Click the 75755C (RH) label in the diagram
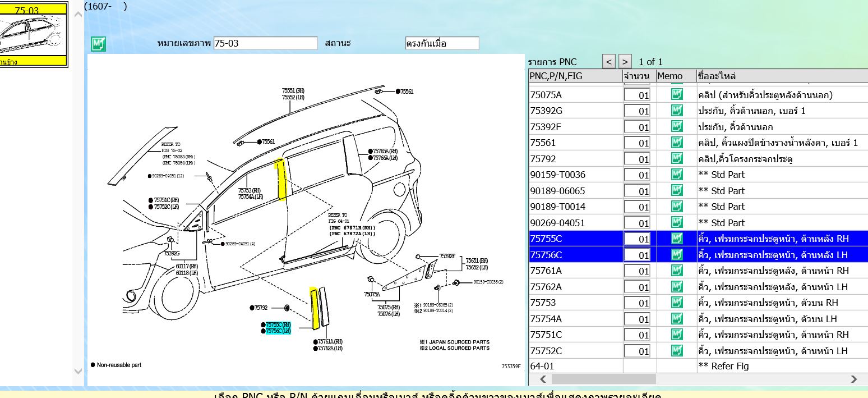Image resolution: width=868 pixels, height=398 pixels. tap(278, 324)
